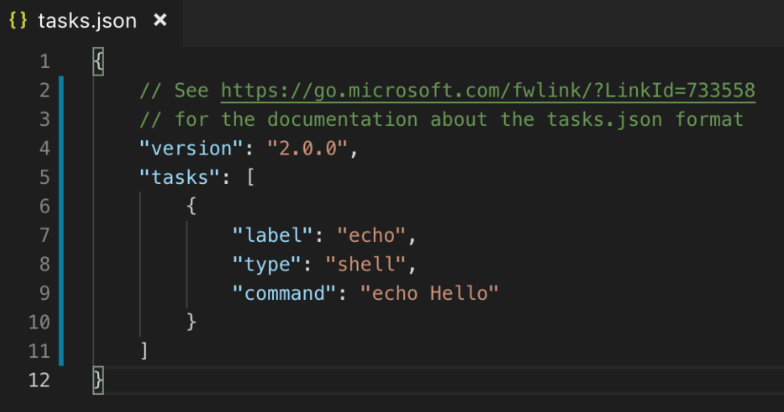
Task: Click the "echo Hello" command string
Action: tap(430, 293)
